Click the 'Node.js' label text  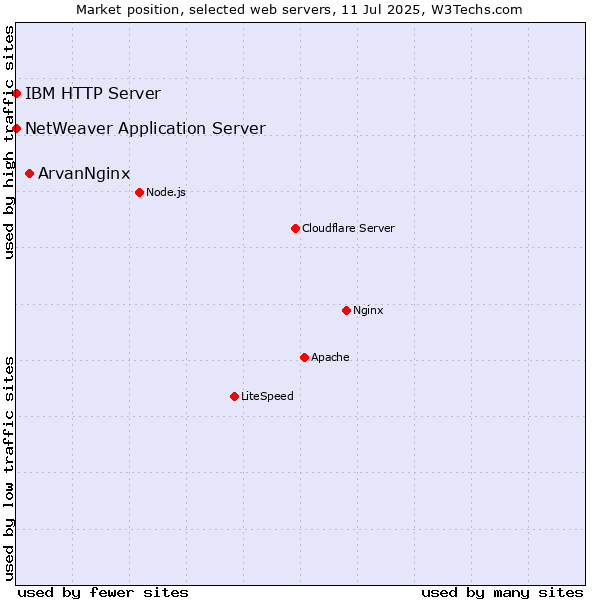(x=166, y=192)
